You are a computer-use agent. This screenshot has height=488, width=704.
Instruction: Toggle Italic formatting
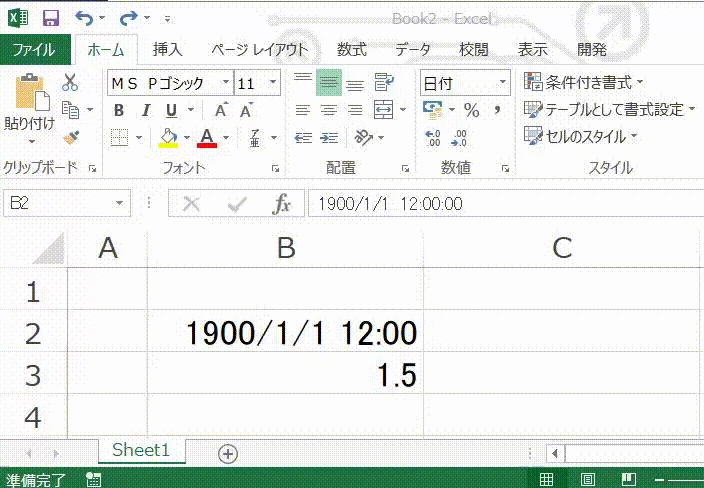point(146,110)
